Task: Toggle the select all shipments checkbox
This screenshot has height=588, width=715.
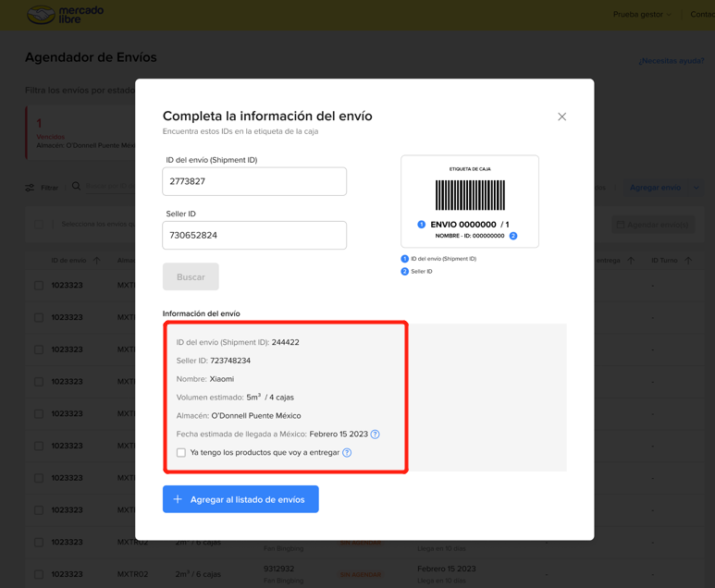Action: point(39,225)
